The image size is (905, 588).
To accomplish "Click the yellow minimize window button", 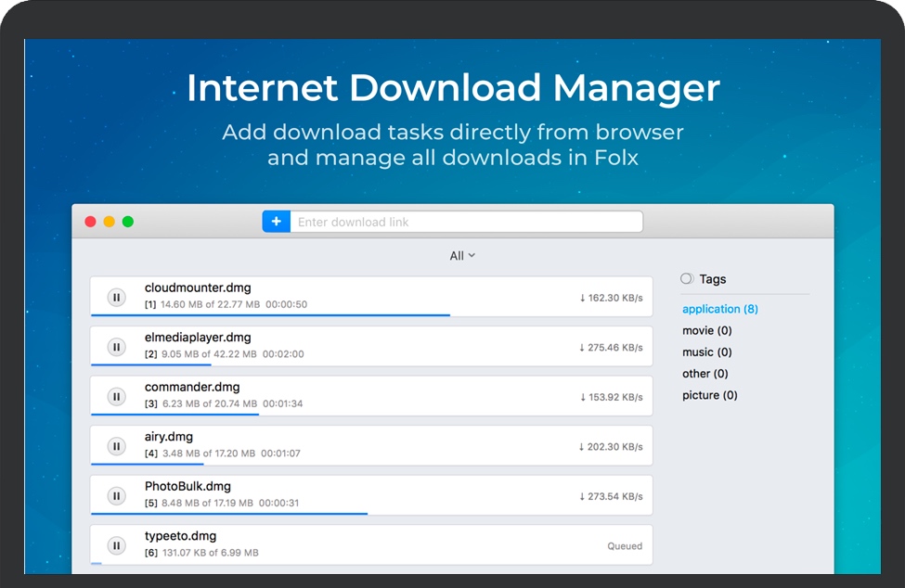I will coord(110,222).
